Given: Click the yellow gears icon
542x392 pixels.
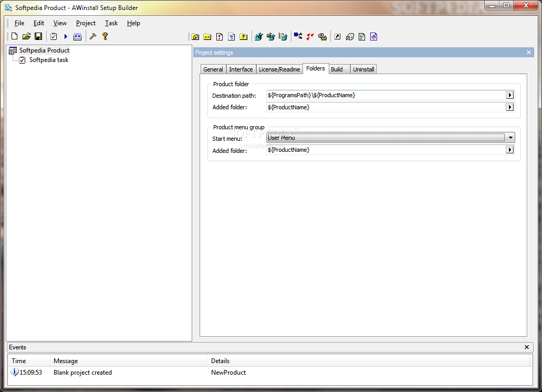Looking at the screenshot, I should (322, 36).
